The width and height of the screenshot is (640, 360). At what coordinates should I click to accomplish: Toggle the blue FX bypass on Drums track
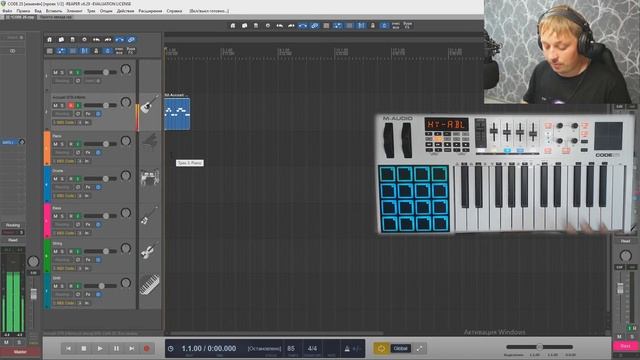tap(98, 187)
